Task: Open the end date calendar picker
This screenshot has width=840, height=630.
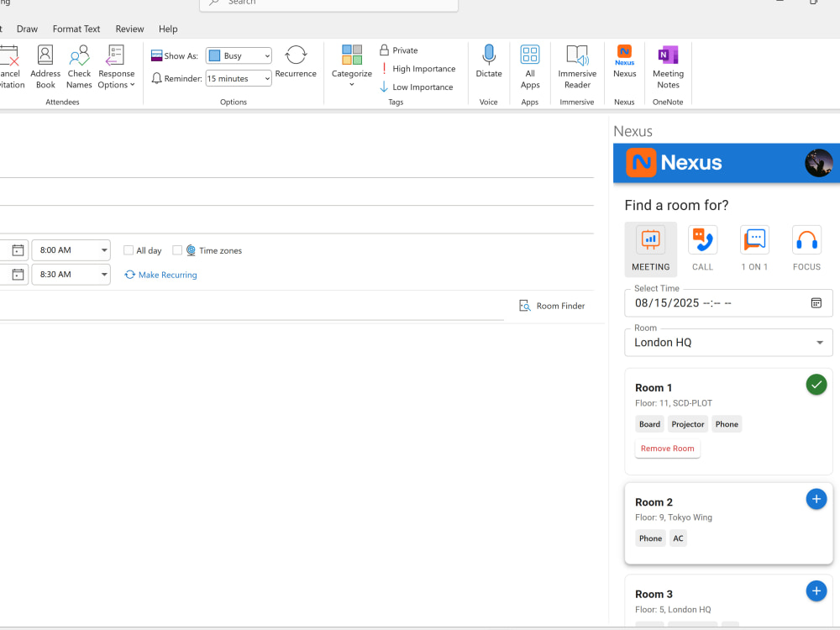Action: pos(18,275)
